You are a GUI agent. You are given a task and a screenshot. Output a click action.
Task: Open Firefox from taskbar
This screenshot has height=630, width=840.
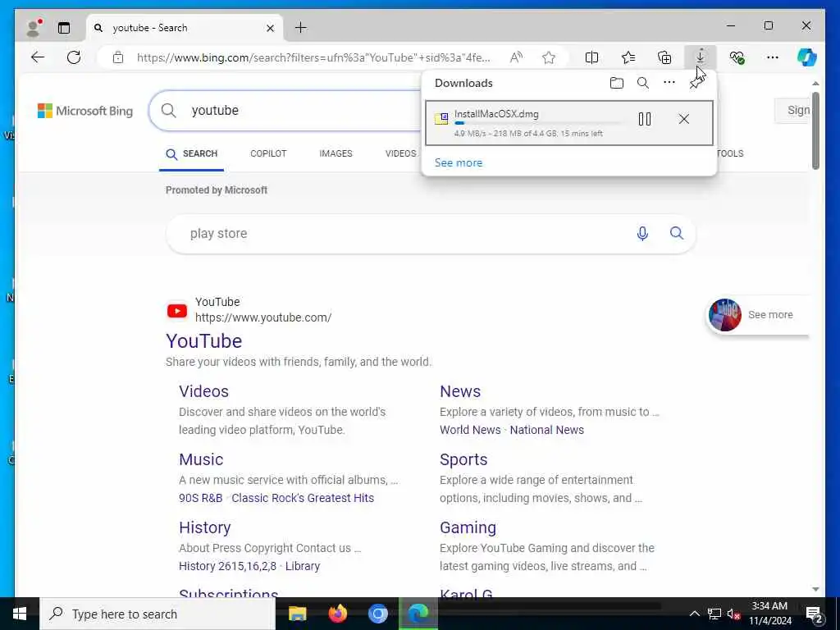click(337, 614)
